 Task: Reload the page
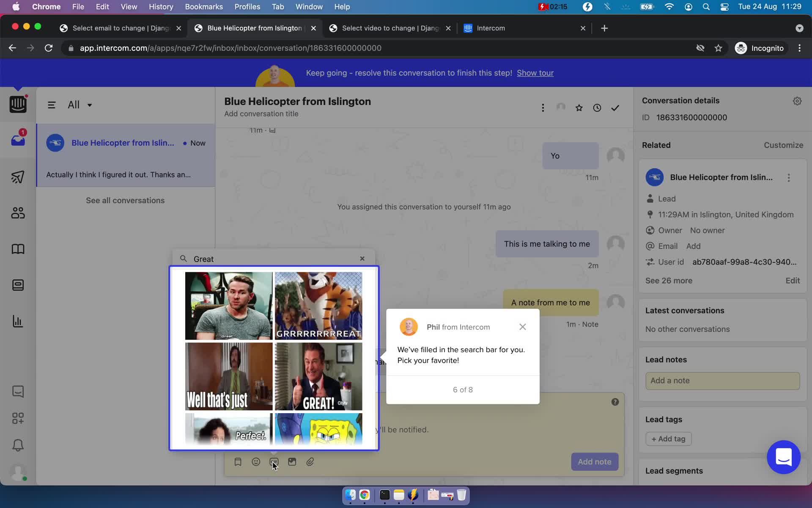click(x=49, y=48)
